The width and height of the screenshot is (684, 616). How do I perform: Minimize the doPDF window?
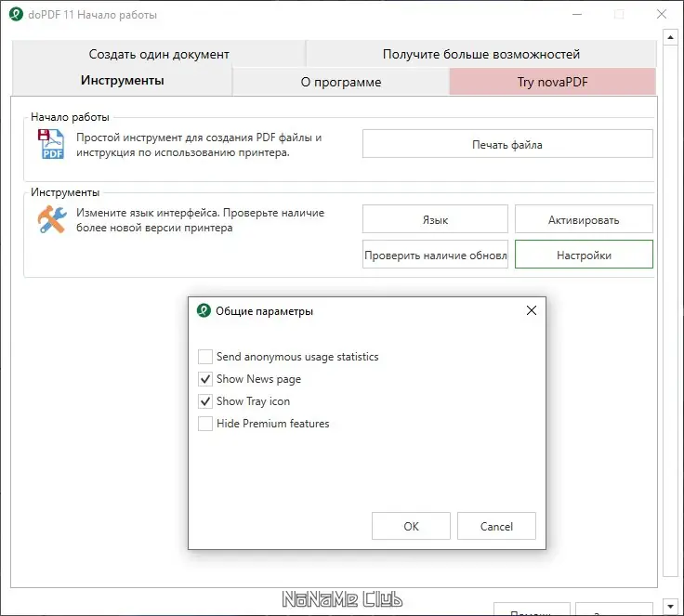tap(577, 14)
